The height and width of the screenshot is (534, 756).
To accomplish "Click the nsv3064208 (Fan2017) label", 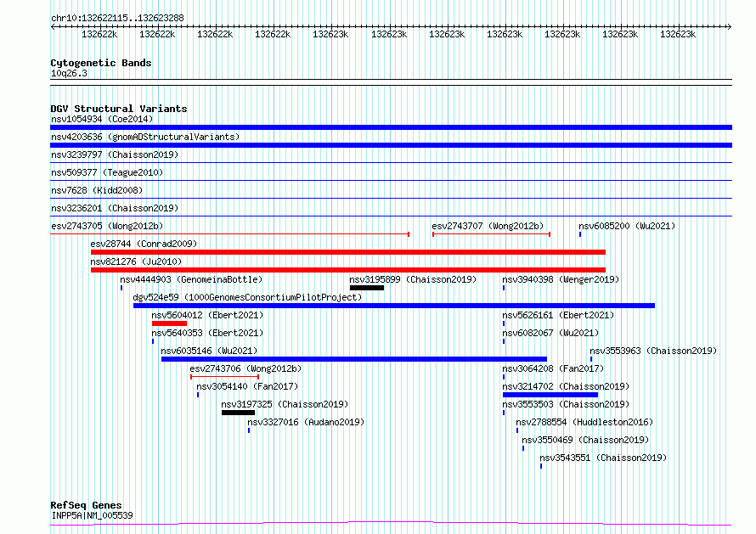I will 553,368.
